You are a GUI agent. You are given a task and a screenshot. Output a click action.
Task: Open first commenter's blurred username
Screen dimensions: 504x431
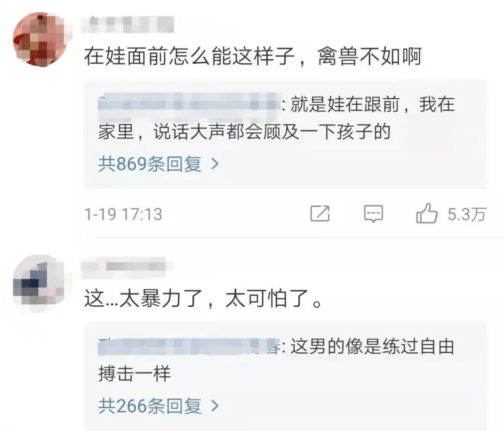coord(128,24)
